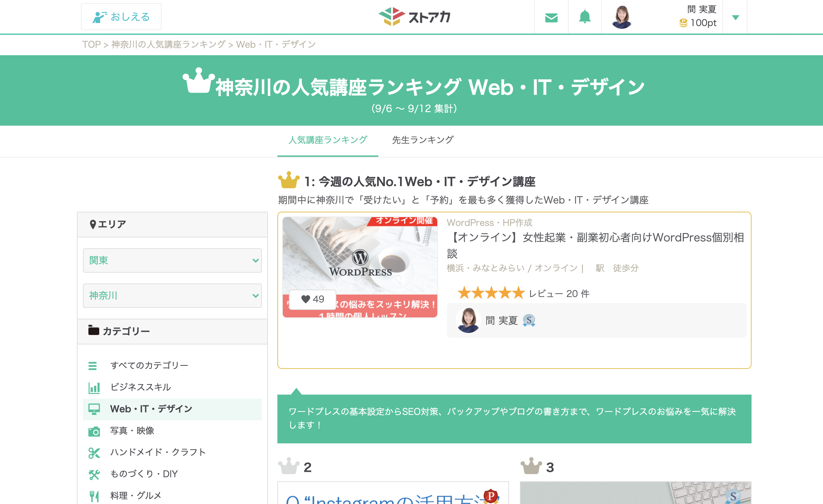Click Web・IT・デザイン breadcrumb
The width and height of the screenshot is (823, 504).
click(276, 44)
